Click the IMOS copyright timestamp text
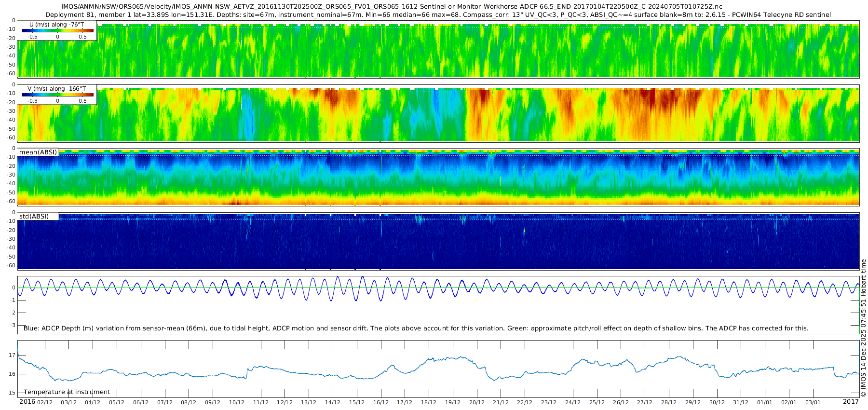The width and height of the screenshot is (868, 410). 863,328
